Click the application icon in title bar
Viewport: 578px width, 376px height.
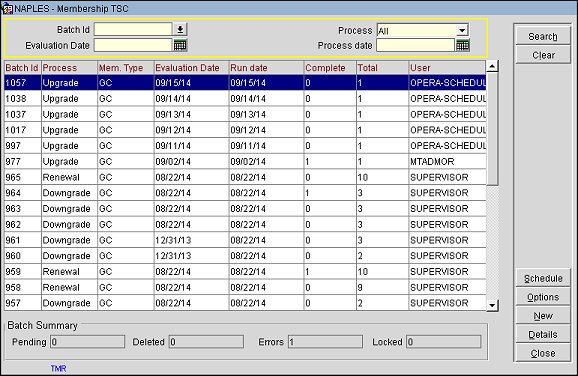point(7,8)
